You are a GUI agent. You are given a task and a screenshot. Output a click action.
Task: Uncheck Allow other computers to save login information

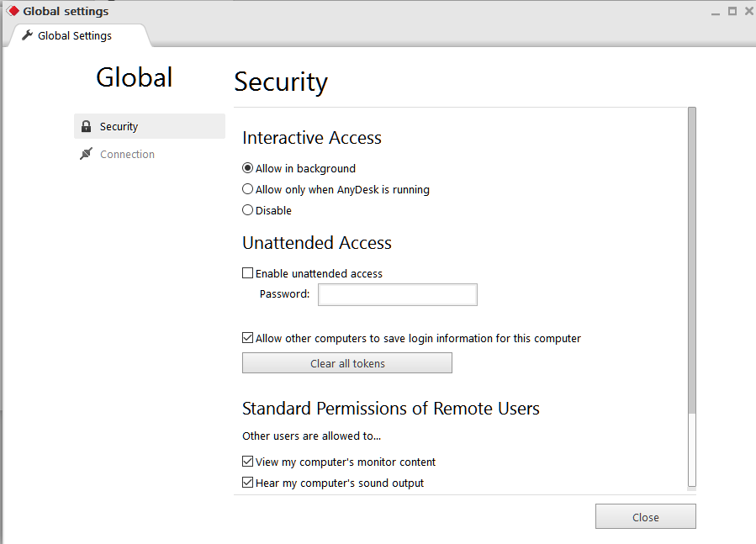coord(247,338)
